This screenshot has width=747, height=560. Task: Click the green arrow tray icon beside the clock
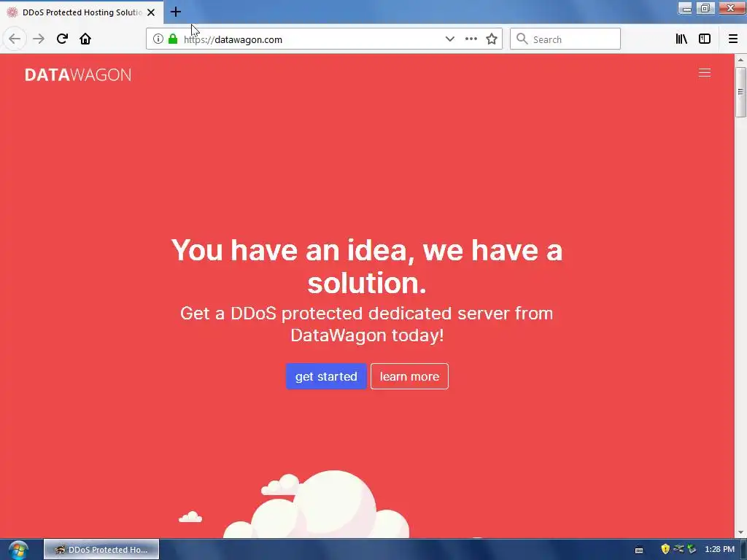click(692, 549)
